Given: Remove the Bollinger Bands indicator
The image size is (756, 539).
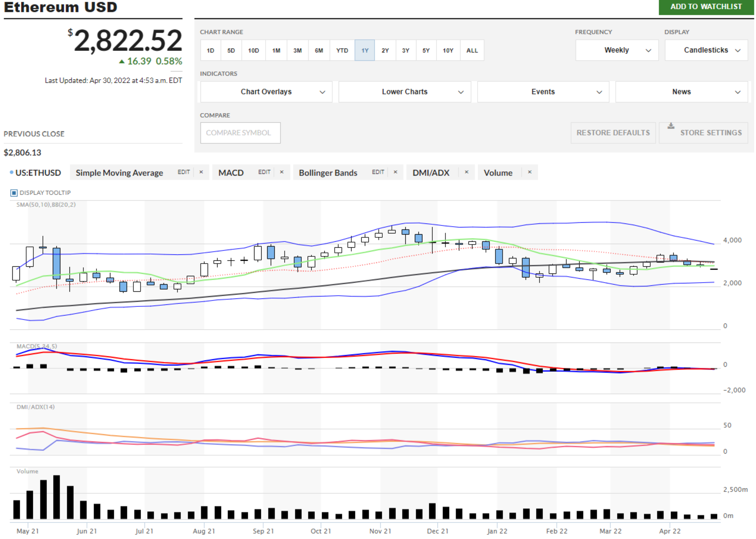Looking at the screenshot, I should (396, 172).
